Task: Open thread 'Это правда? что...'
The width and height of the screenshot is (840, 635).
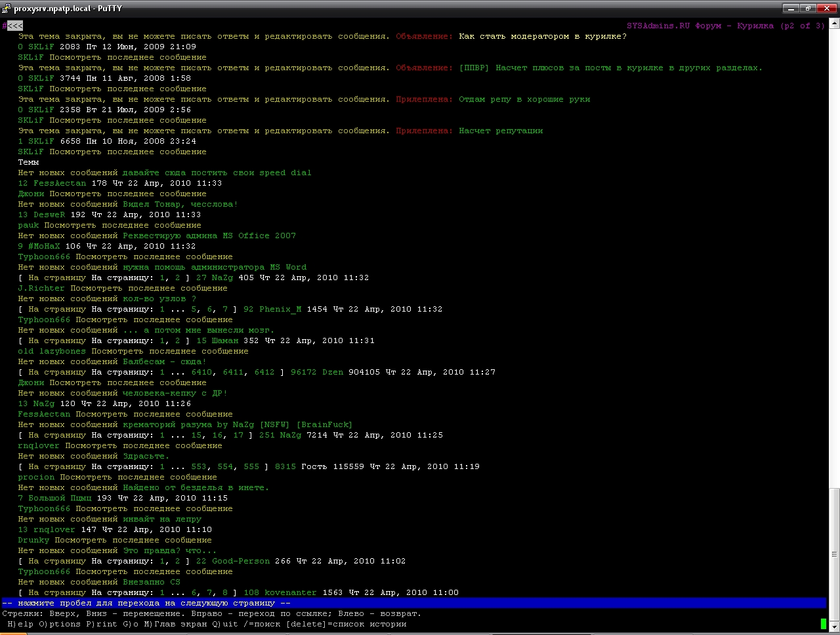Action: 170,550
